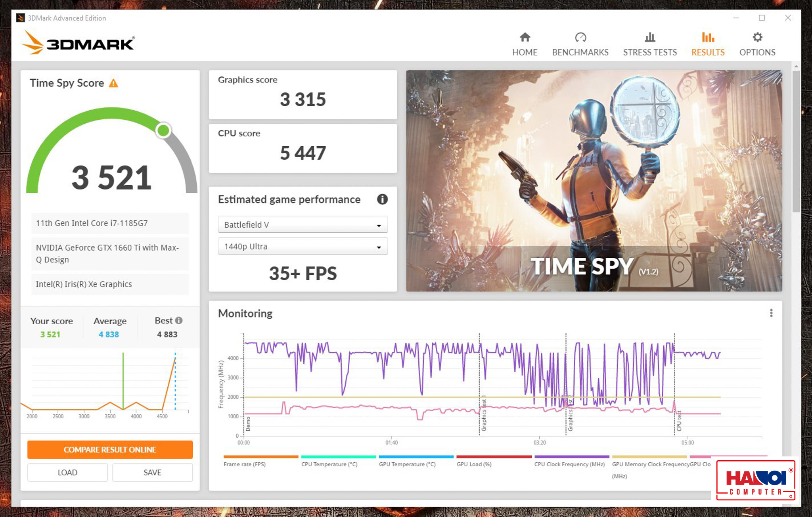The width and height of the screenshot is (812, 517).
Task: Click the Best score 4 883
Action: [x=167, y=335]
